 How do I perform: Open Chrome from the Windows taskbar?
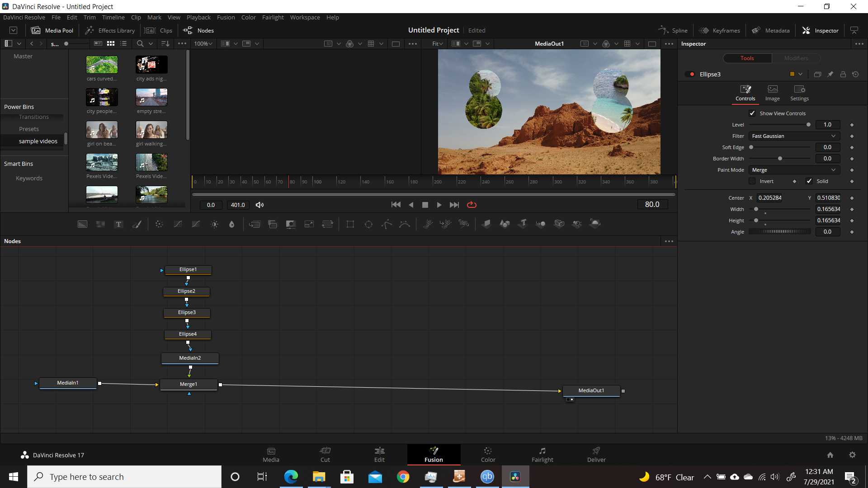403,477
